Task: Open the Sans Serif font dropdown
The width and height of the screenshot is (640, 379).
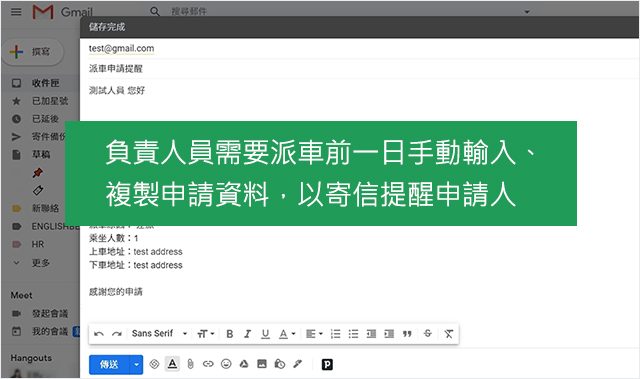Action: pos(159,334)
